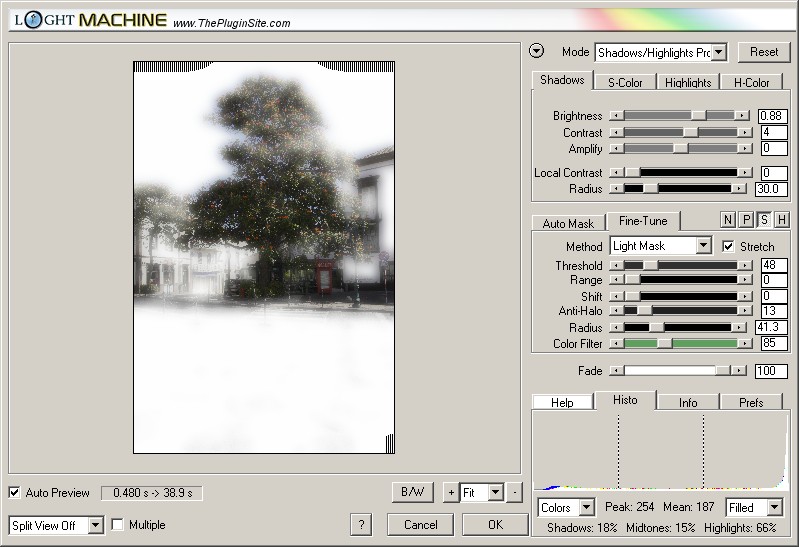Click the zoom out minus button
The image size is (799, 547).
click(x=513, y=493)
